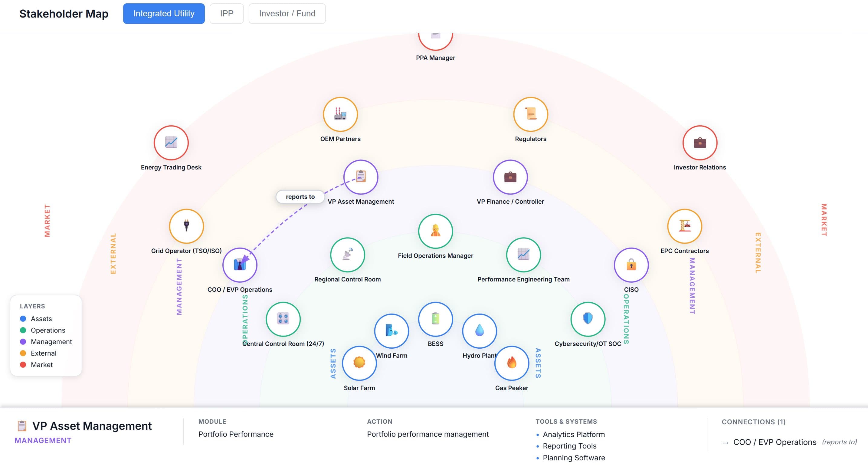Select the EPC Contractors crane node

684,226
